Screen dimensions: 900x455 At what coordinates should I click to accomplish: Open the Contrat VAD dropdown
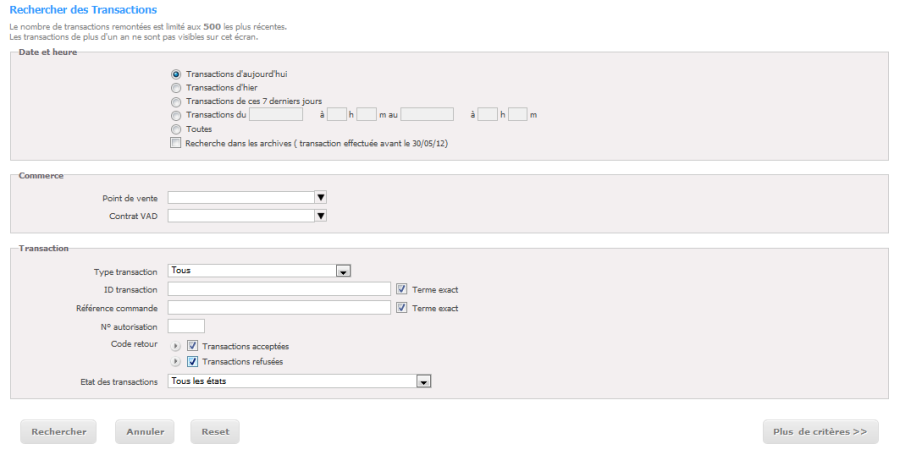[x=247, y=216]
